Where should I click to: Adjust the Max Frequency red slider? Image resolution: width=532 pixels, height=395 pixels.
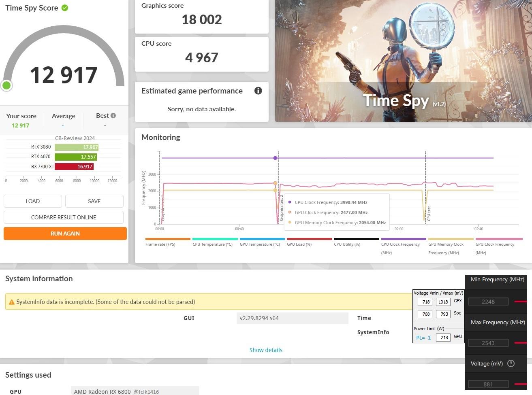[521, 343]
